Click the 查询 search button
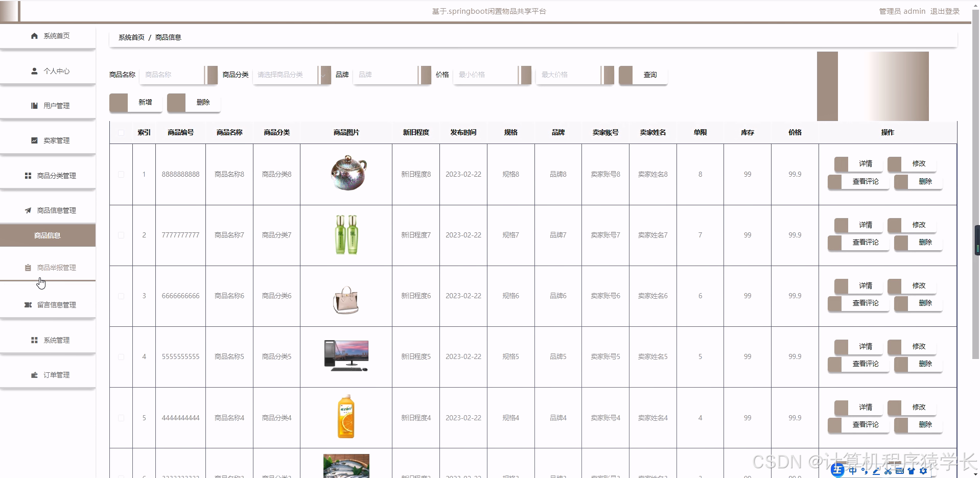 [x=643, y=75]
